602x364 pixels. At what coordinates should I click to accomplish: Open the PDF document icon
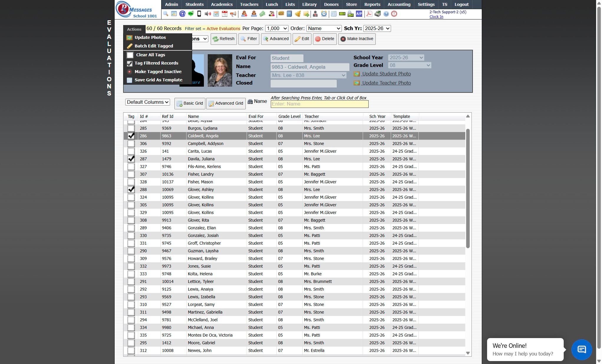[x=369, y=14]
